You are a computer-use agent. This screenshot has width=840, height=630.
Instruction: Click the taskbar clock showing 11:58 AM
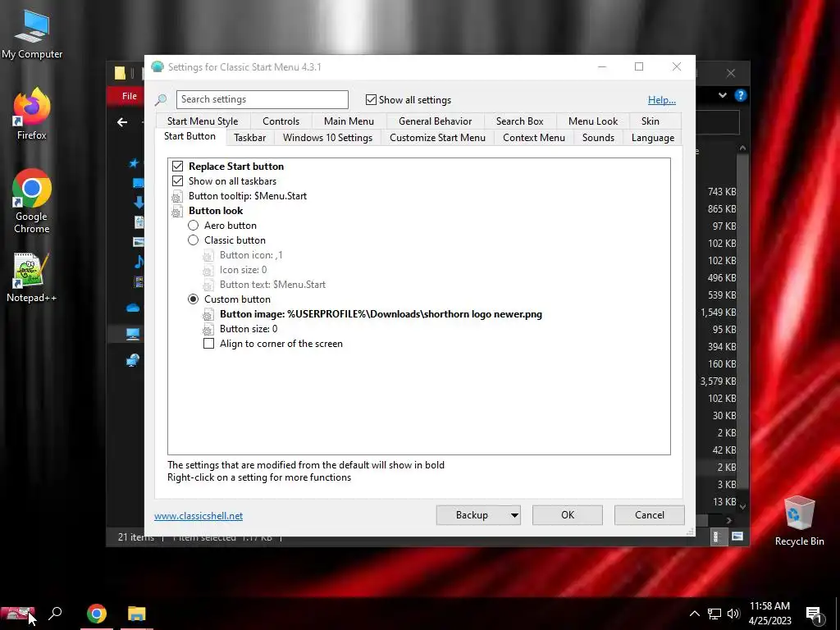click(x=769, y=614)
